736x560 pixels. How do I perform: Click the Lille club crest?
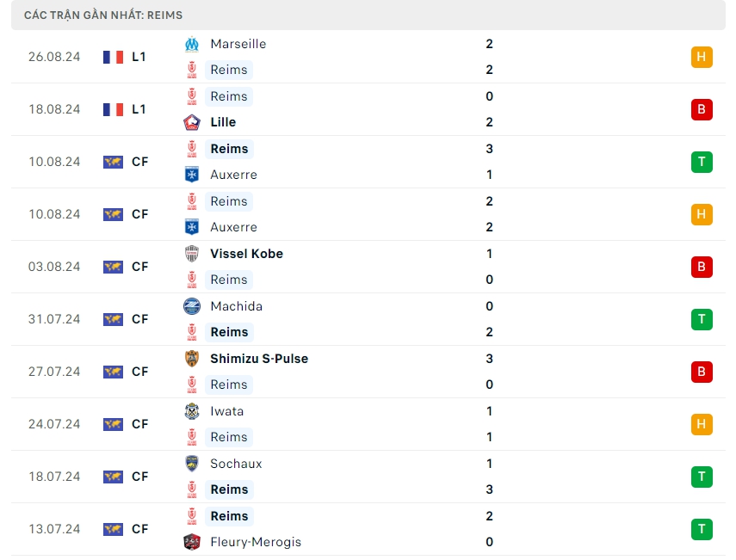(x=192, y=122)
